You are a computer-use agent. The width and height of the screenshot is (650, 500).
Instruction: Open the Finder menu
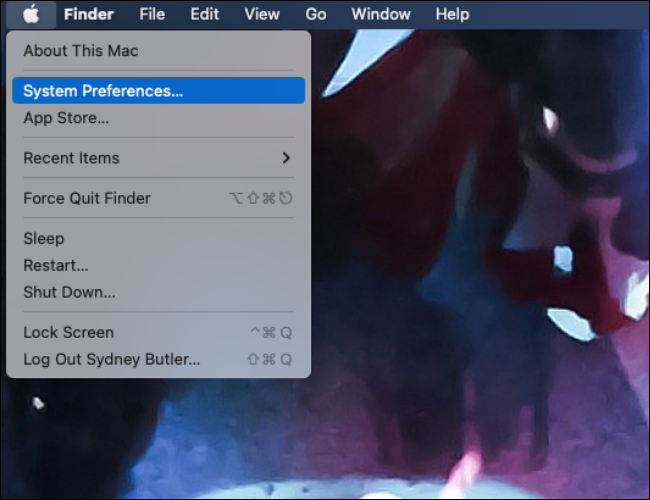click(89, 15)
